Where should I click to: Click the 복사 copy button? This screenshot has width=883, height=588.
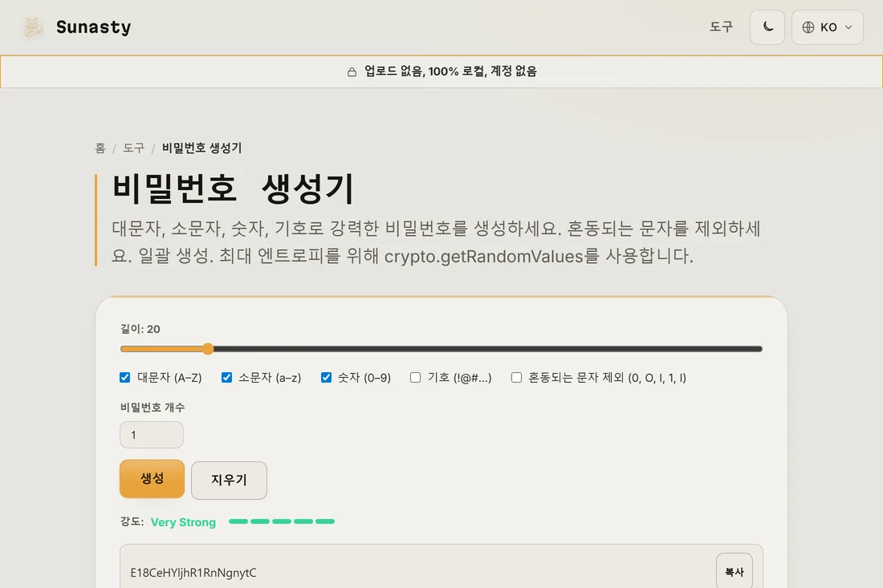[x=734, y=571]
